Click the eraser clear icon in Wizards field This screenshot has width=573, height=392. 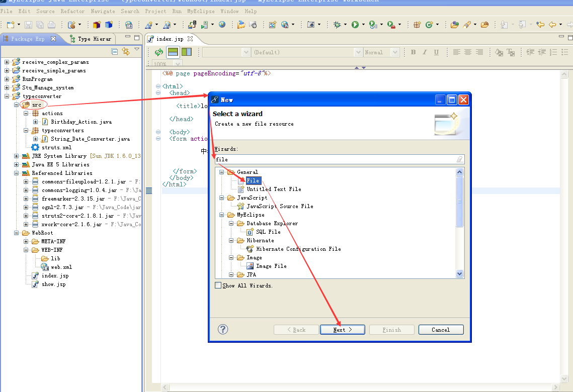tap(460, 159)
